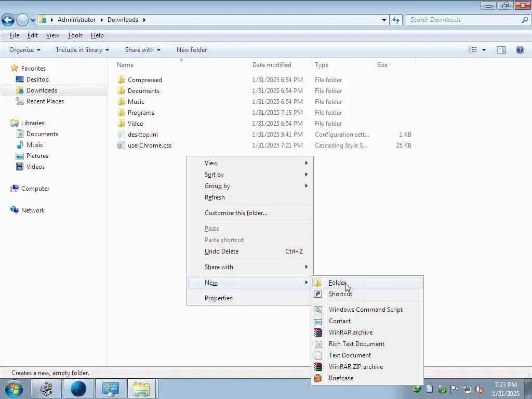Image resolution: width=532 pixels, height=399 pixels.
Task: Select the Documents folder in file list
Action: click(143, 91)
